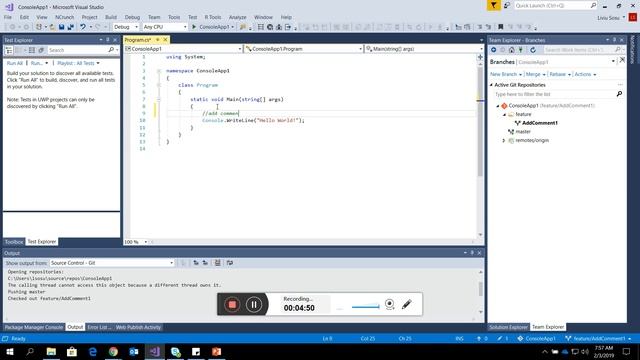Toggle auto-hide pin on the Output panel
Screen dimensions: 640x360
click(x=472, y=253)
